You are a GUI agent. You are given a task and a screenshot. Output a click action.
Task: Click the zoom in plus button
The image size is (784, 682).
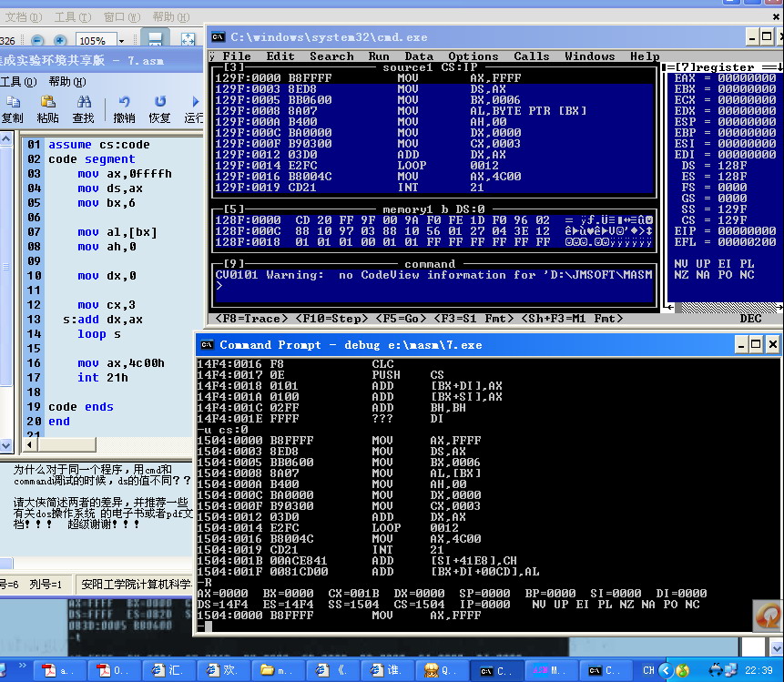(x=60, y=40)
